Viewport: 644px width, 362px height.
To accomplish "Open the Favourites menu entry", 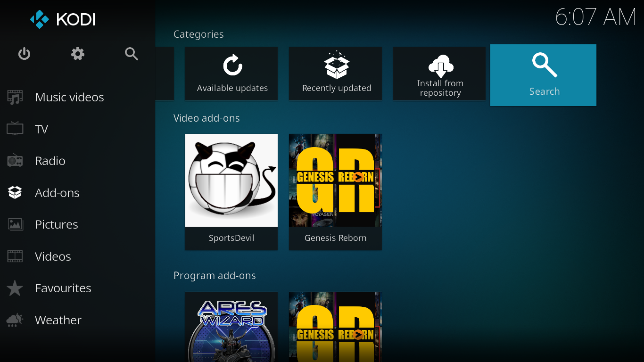I will (x=63, y=288).
